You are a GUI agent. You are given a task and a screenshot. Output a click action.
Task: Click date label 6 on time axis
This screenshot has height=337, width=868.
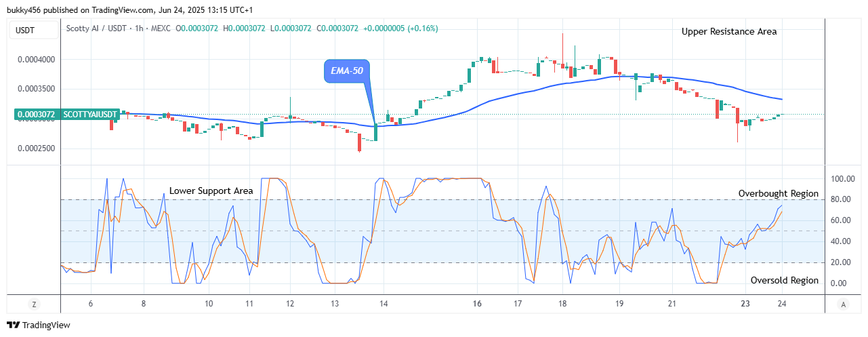(x=90, y=304)
